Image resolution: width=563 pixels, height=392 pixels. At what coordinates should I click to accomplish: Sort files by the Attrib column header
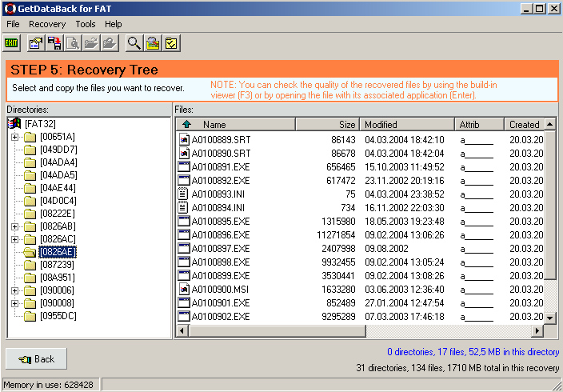[x=479, y=124]
